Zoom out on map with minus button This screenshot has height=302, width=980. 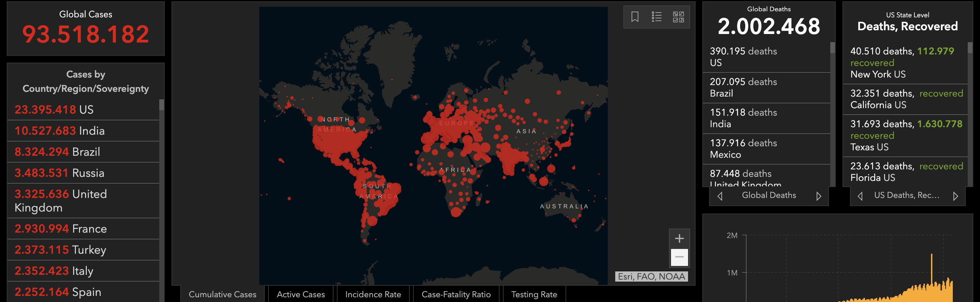679,257
